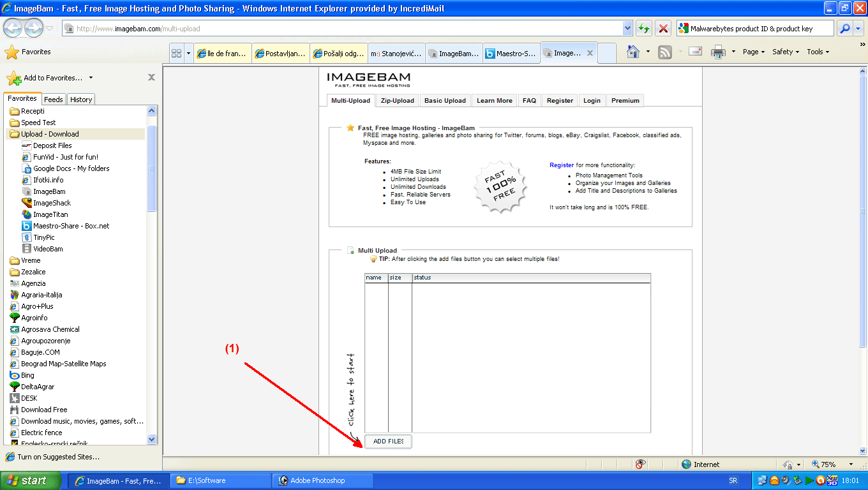
Task: Open the Windows start menu
Action: (31, 480)
